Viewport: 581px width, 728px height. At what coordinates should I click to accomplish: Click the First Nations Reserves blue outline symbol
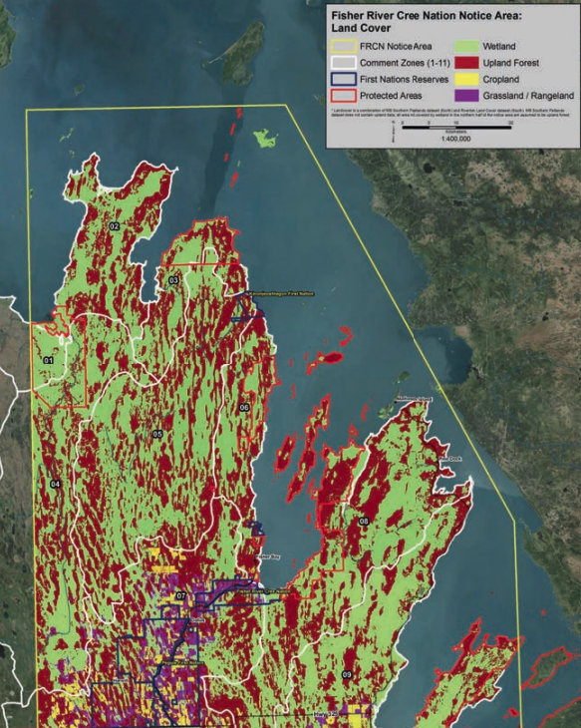(x=344, y=80)
